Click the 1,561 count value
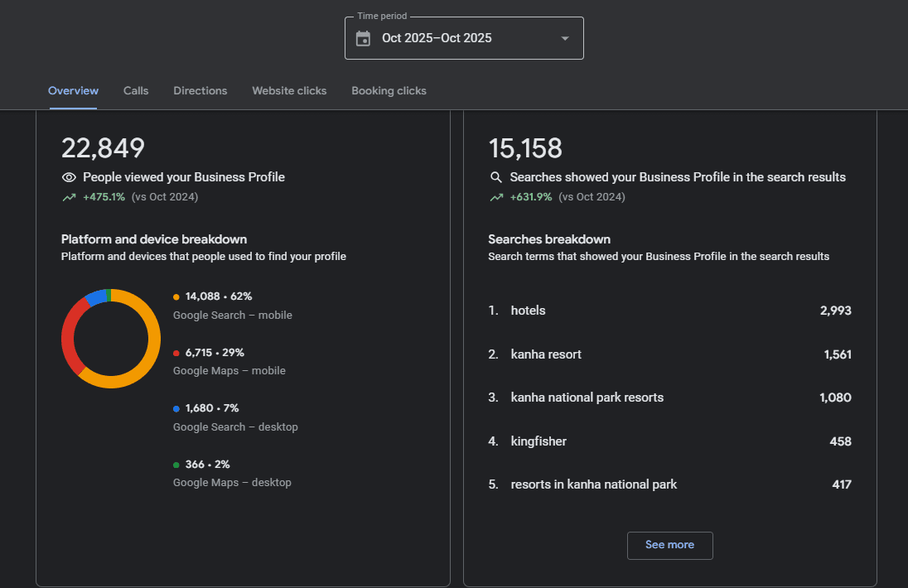 (838, 354)
